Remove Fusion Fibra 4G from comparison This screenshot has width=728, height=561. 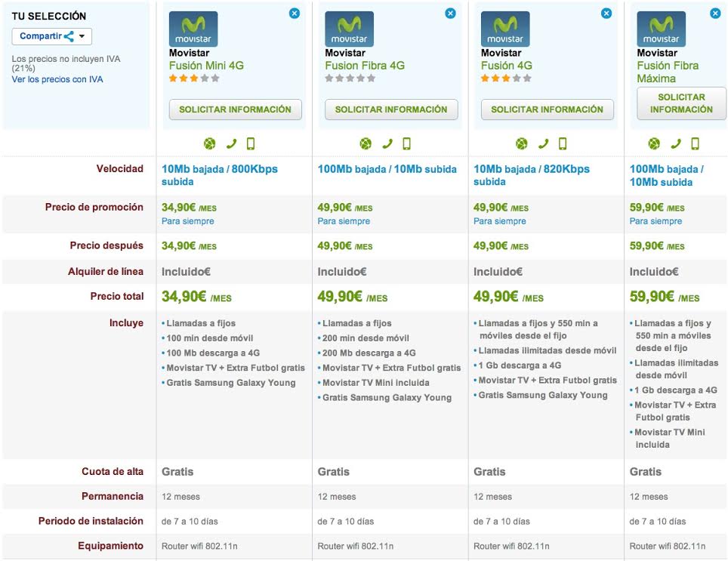450,14
